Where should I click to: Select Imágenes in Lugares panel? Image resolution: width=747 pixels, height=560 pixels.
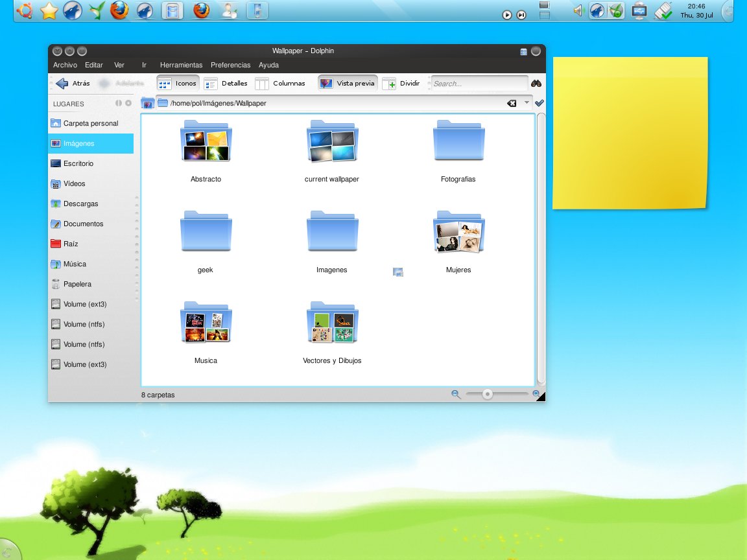[x=91, y=143]
